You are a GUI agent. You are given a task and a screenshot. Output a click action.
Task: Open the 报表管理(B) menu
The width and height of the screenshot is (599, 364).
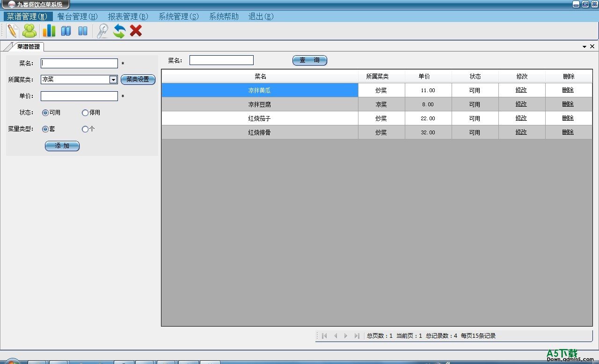click(x=128, y=16)
